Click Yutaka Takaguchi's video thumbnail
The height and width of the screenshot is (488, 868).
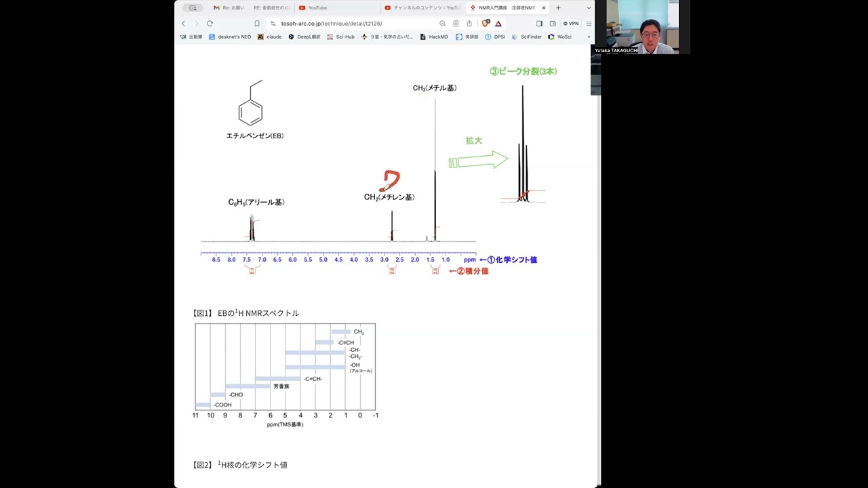point(642,27)
